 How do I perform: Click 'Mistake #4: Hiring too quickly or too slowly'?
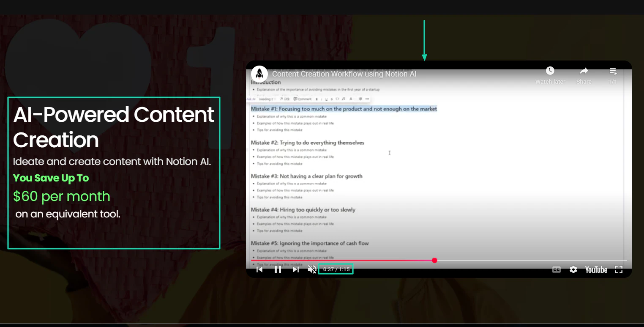pos(303,209)
